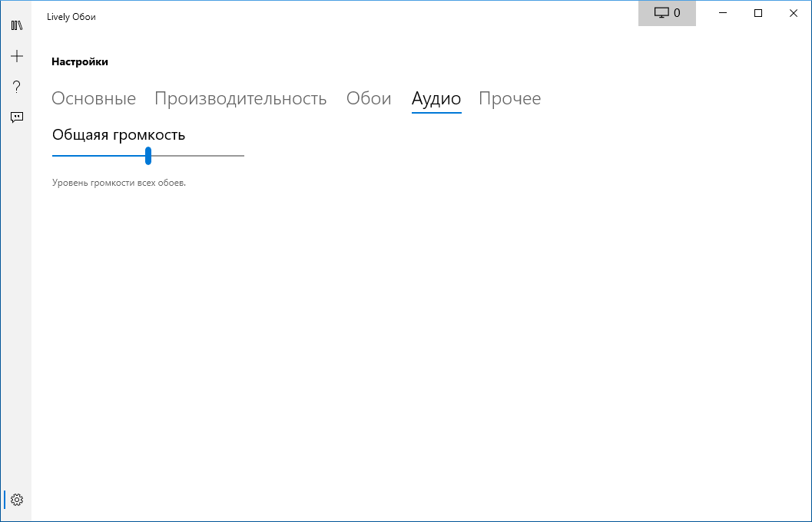Minimize the Lively Обои window
This screenshot has width=812, height=522.
[723, 13]
